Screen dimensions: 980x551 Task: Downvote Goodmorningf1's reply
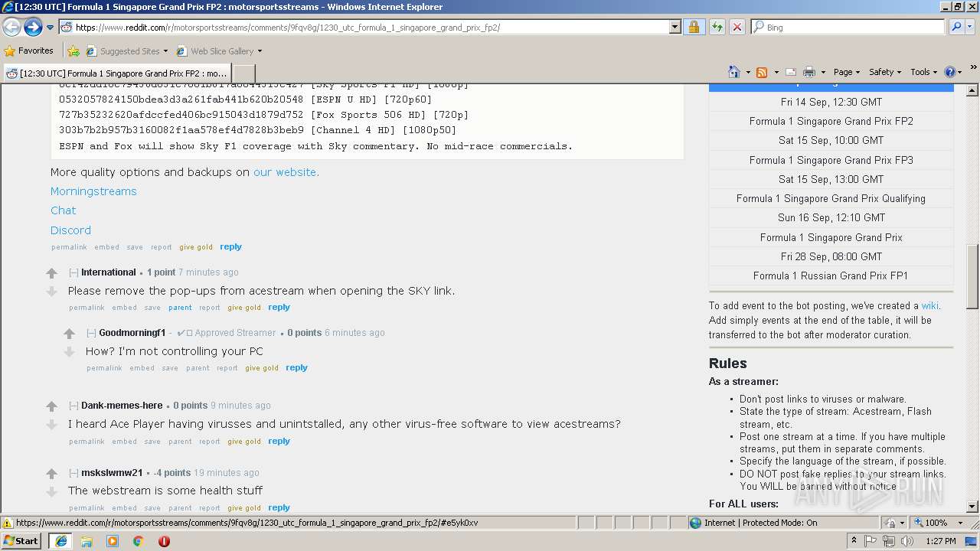point(69,352)
